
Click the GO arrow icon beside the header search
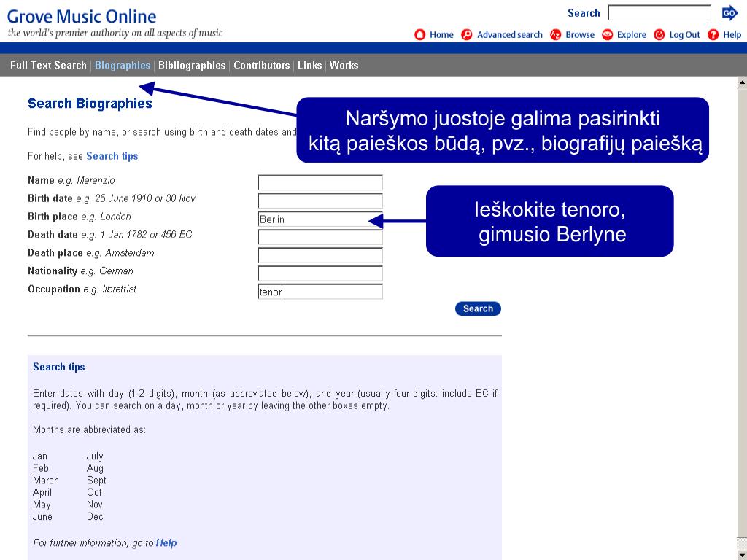click(x=729, y=13)
